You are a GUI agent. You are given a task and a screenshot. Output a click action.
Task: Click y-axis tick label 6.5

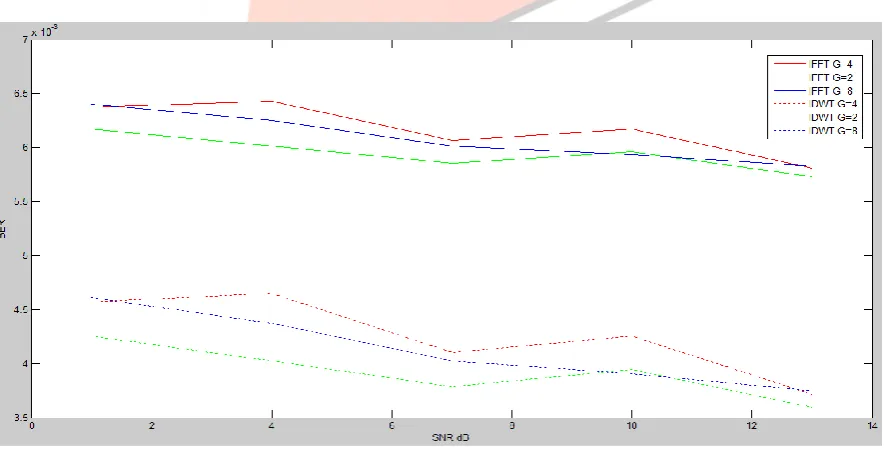(20, 93)
